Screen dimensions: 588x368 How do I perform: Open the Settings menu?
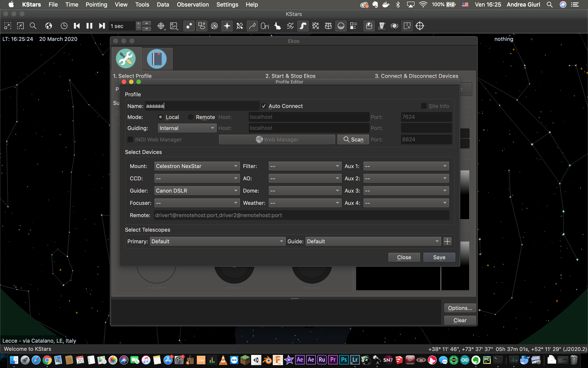(x=227, y=5)
